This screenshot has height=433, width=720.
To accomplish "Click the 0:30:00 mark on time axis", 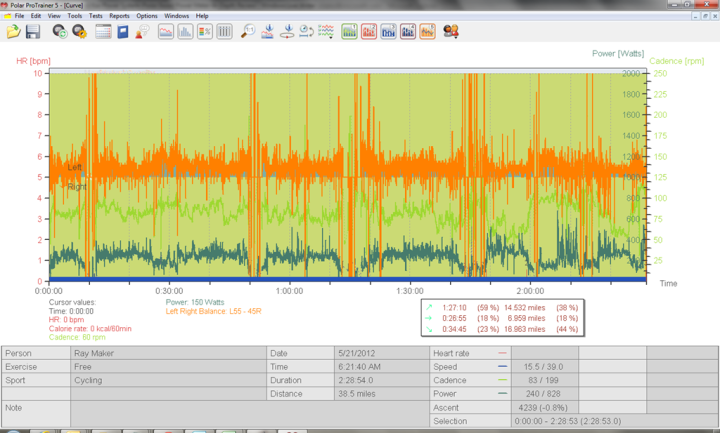I will tap(169, 291).
